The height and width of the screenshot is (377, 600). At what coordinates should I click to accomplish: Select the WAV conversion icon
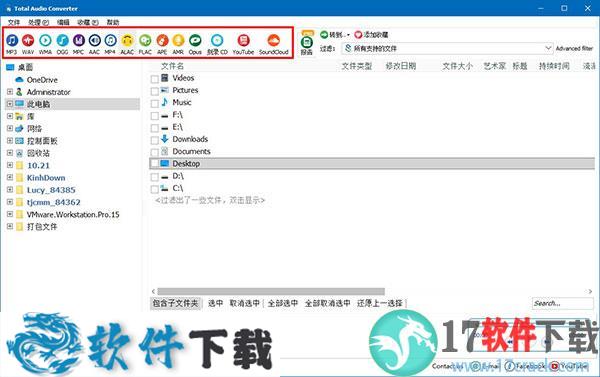[x=28, y=40]
